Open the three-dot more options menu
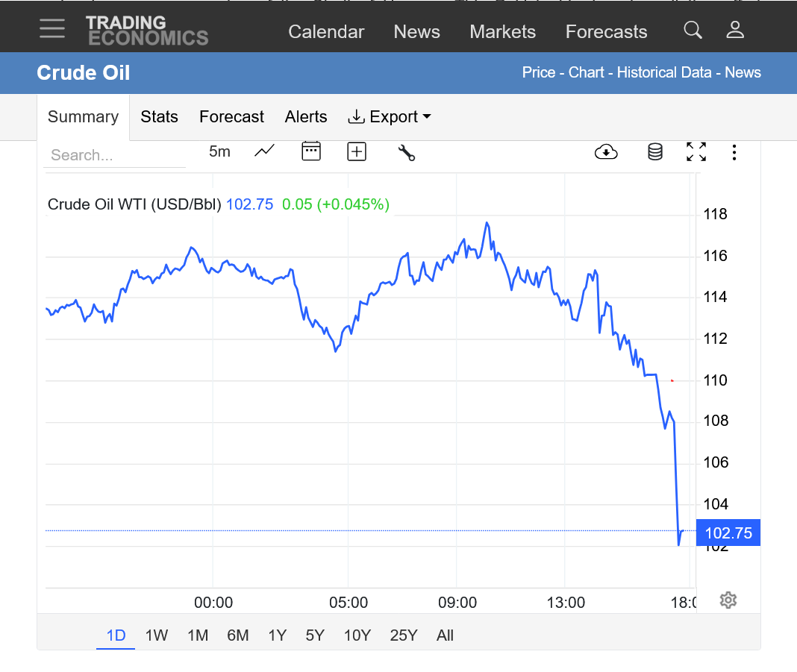Viewport: 797px width, 672px height. pos(734,152)
